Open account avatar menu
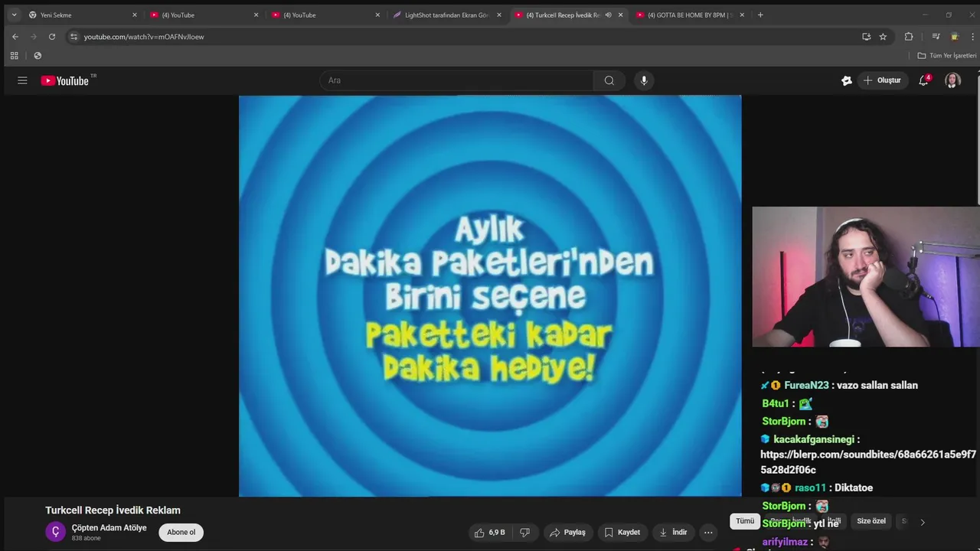The width and height of the screenshot is (980, 551). pyautogui.click(x=952, y=80)
